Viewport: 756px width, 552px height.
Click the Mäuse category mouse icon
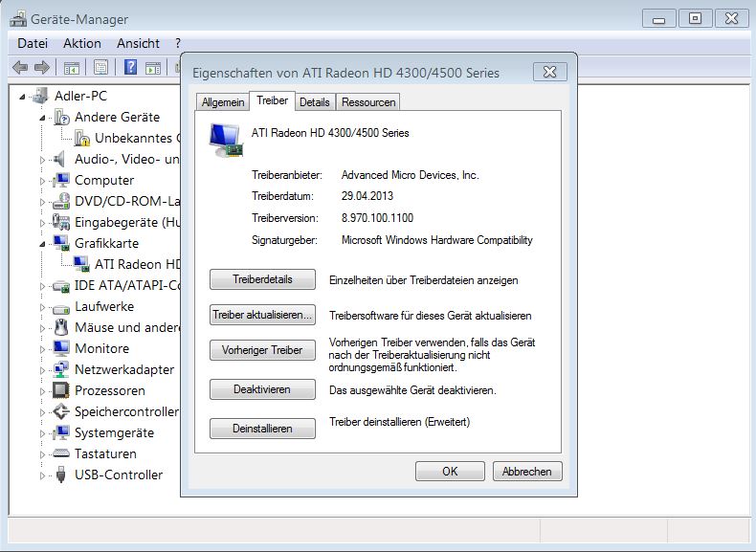pyautogui.click(x=61, y=327)
